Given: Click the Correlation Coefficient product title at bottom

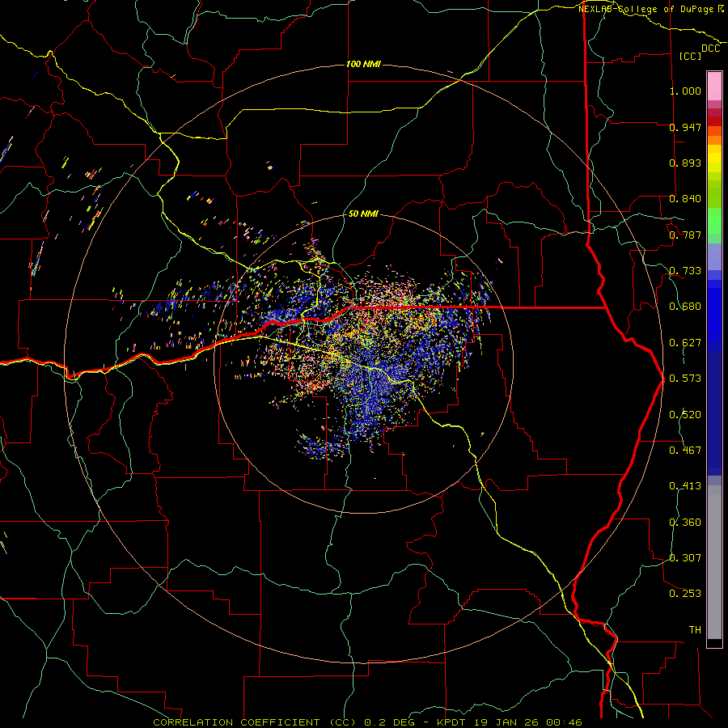Looking at the screenshot, I should [x=255, y=722].
